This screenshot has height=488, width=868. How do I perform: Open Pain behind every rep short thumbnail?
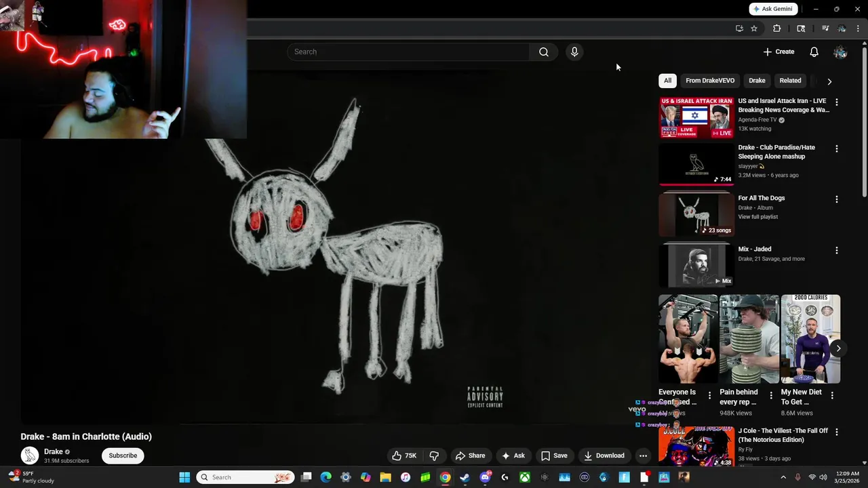point(749,339)
